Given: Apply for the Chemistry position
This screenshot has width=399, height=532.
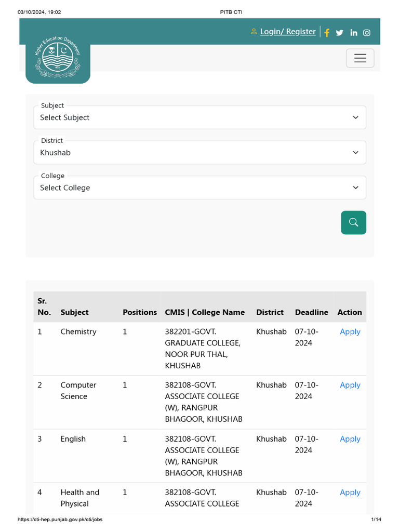Looking at the screenshot, I should point(350,331).
